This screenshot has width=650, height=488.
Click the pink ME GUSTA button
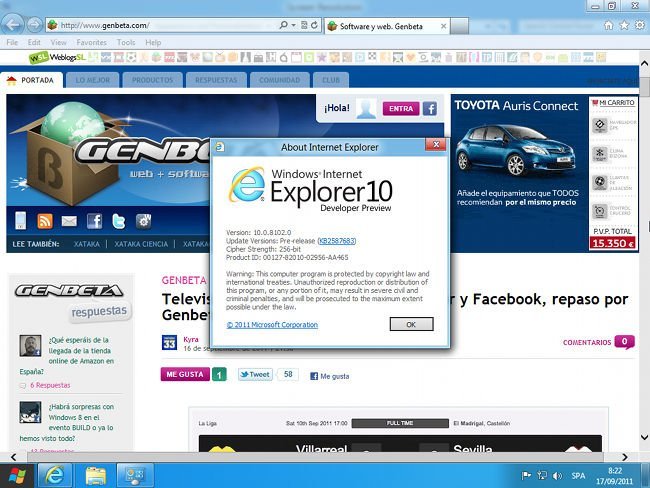pyautogui.click(x=185, y=374)
